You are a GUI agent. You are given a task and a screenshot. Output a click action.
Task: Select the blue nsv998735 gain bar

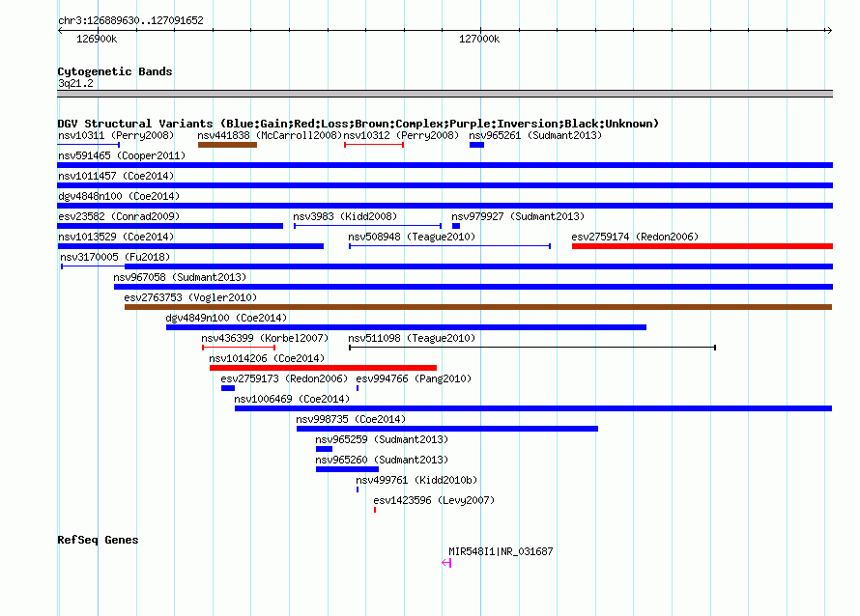tap(447, 429)
